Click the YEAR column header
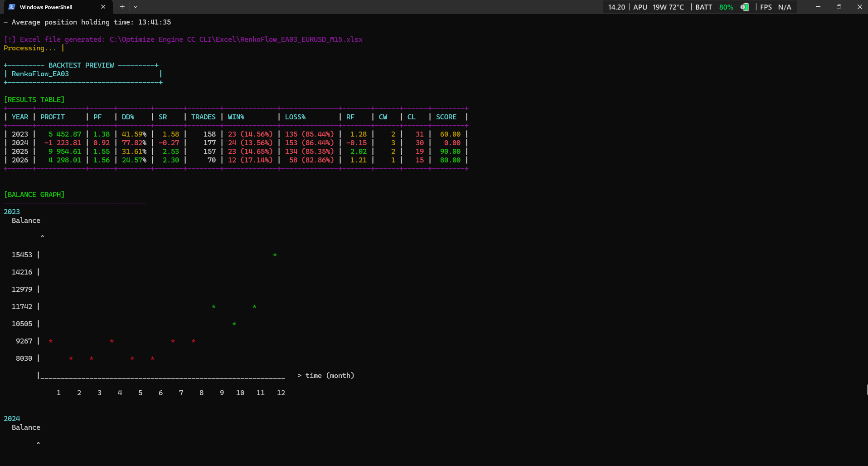Screen dimensions: 868x466 click(x=20, y=117)
